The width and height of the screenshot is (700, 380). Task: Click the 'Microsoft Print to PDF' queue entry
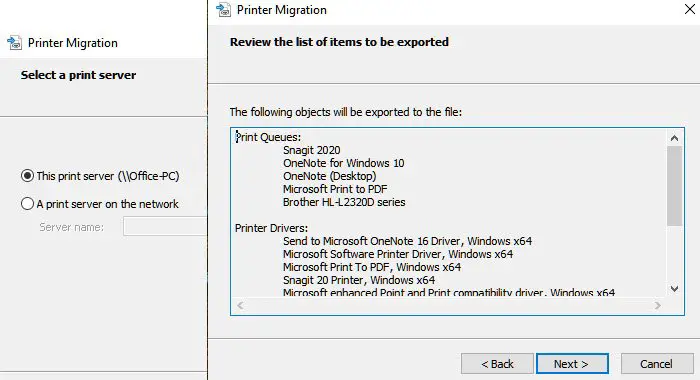coord(335,189)
